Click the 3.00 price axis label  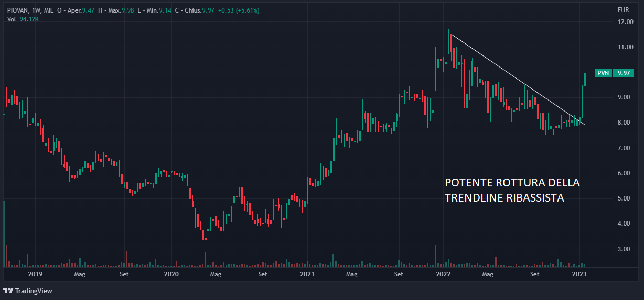pyautogui.click(x=625, y=249)
